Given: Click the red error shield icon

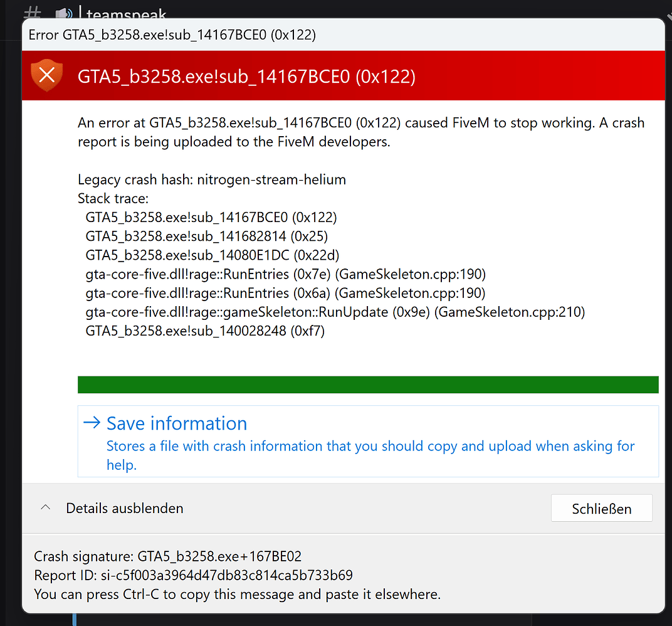Looking at the screenshot, I should [x=47, y=75].
